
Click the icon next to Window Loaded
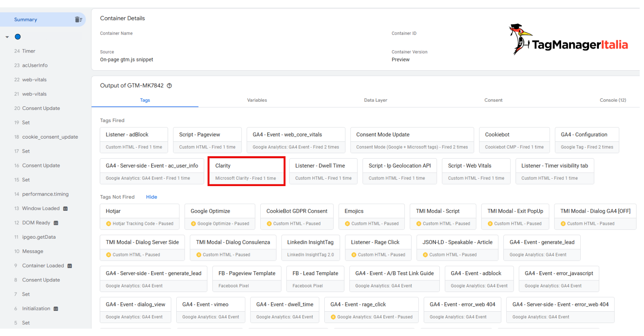click(66, 208)
